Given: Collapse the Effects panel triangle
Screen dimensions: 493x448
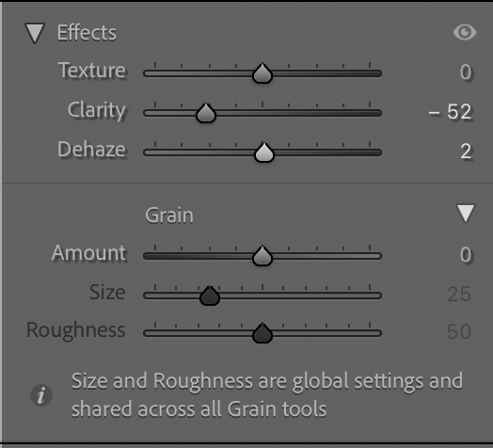Looking at the screenshot, I should pos(35,33).
